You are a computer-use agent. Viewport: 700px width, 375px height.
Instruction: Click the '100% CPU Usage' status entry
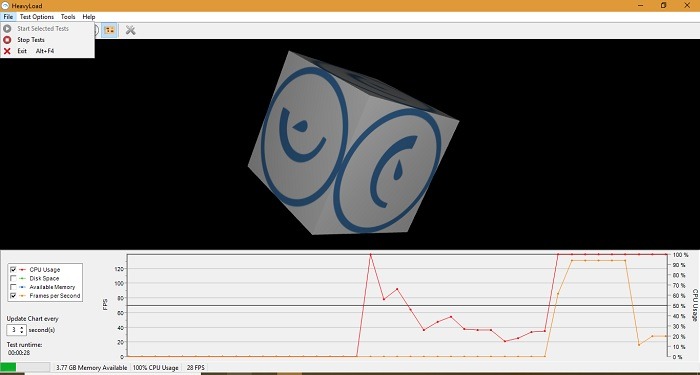click(x=156, y=368)
